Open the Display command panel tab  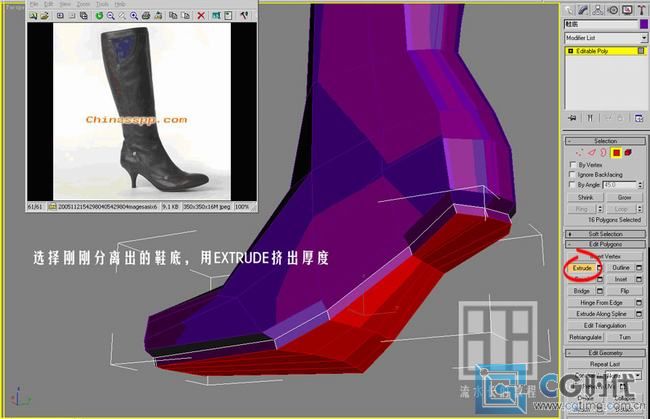click(x=626, y=10)
